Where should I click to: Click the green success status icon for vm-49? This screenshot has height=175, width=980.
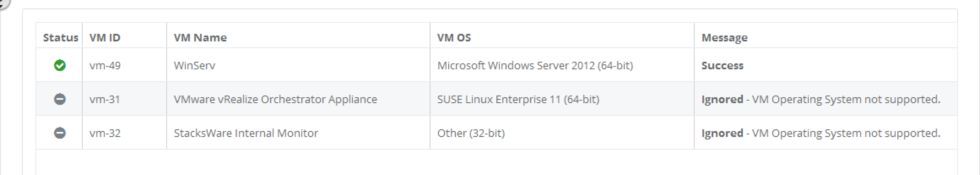click(x=60, y=66)
